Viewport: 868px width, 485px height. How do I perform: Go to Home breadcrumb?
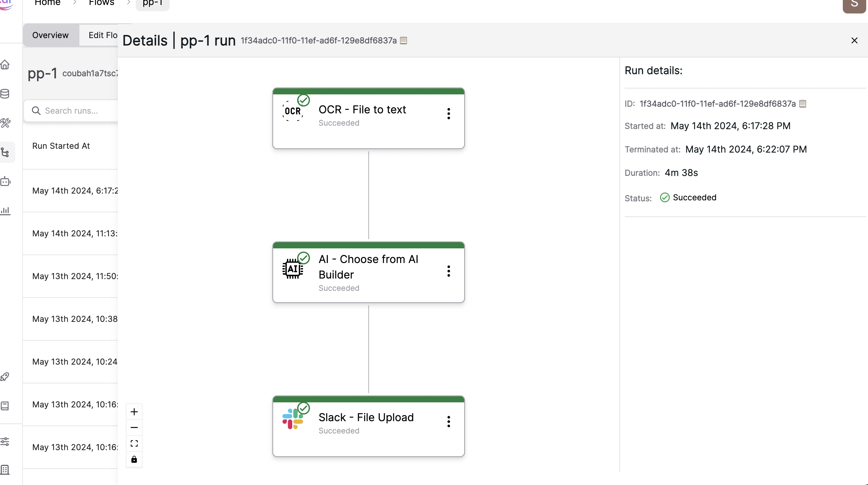click(47, 3)
